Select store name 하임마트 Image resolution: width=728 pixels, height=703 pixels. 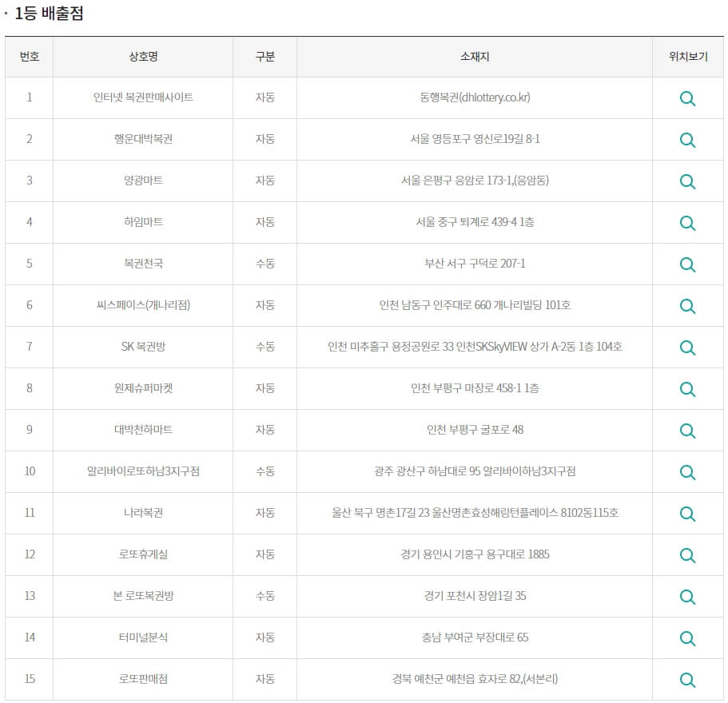coord(143,222)
